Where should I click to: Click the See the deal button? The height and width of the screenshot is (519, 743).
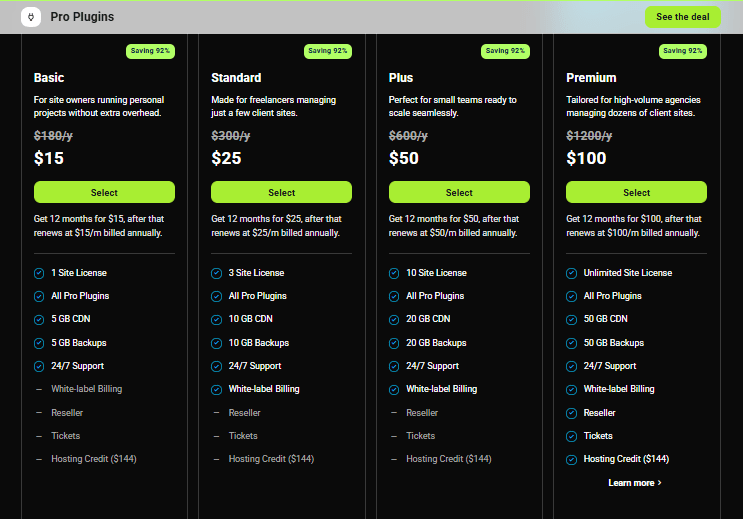(x=683, y=17)
